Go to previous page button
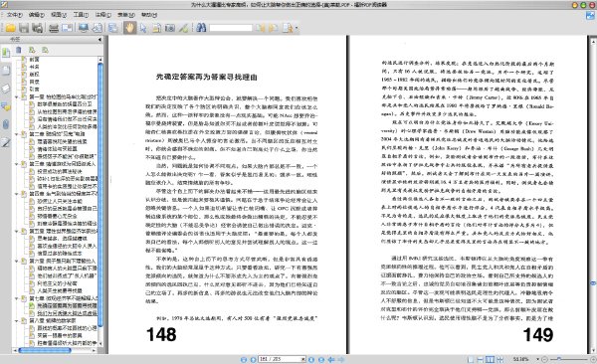Screen dimensions: 597x364 pos(253,359)
